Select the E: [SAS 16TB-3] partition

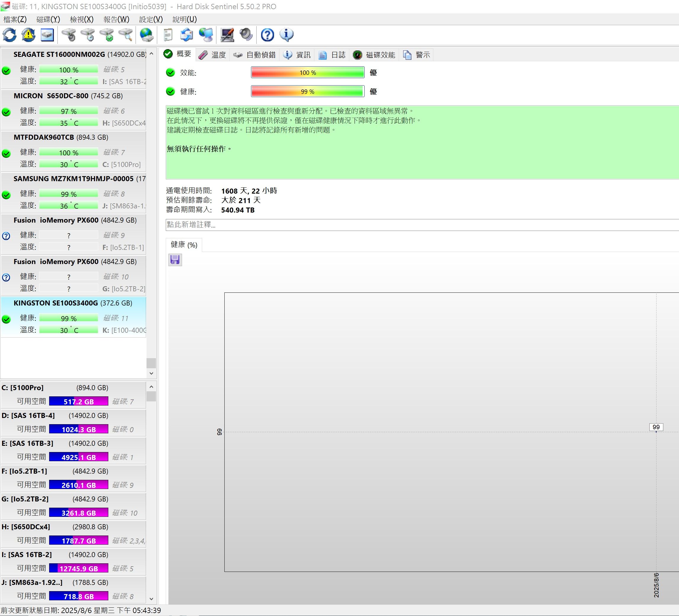pos(73,450)
